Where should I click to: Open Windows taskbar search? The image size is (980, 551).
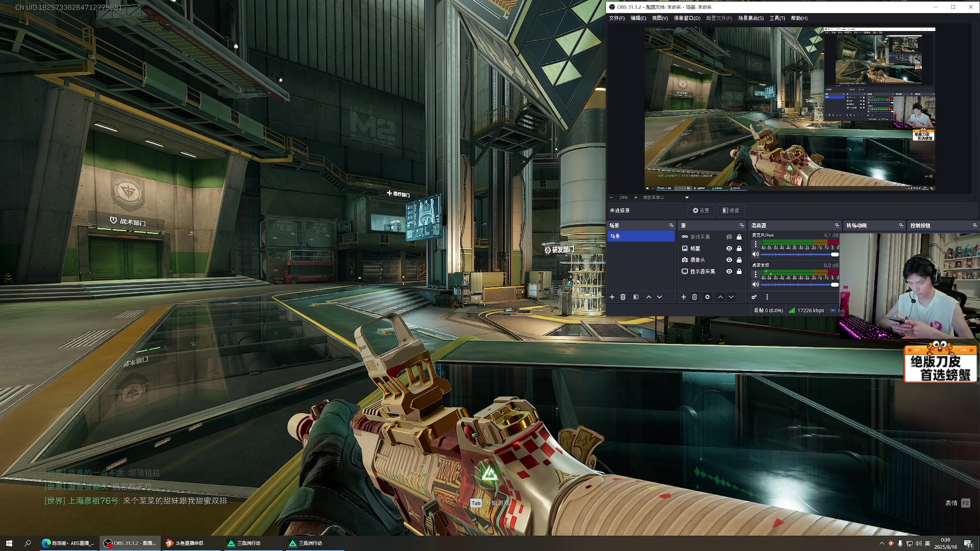[x=28, y=543]
